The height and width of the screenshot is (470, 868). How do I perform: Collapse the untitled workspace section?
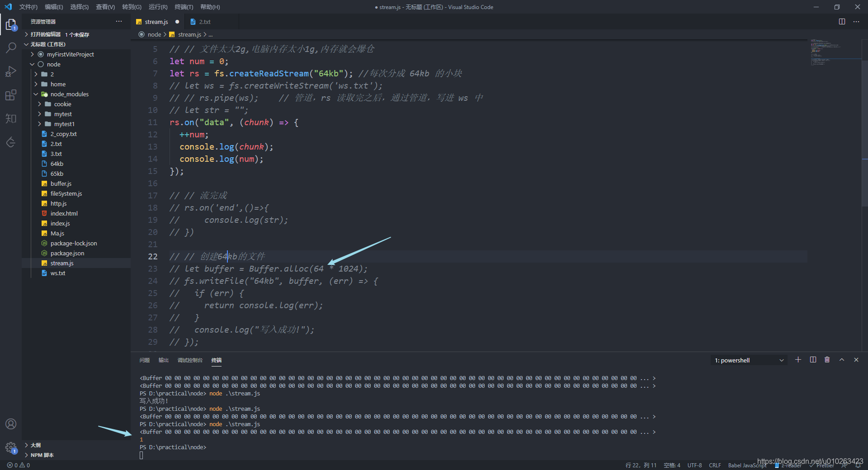(76, 44)
